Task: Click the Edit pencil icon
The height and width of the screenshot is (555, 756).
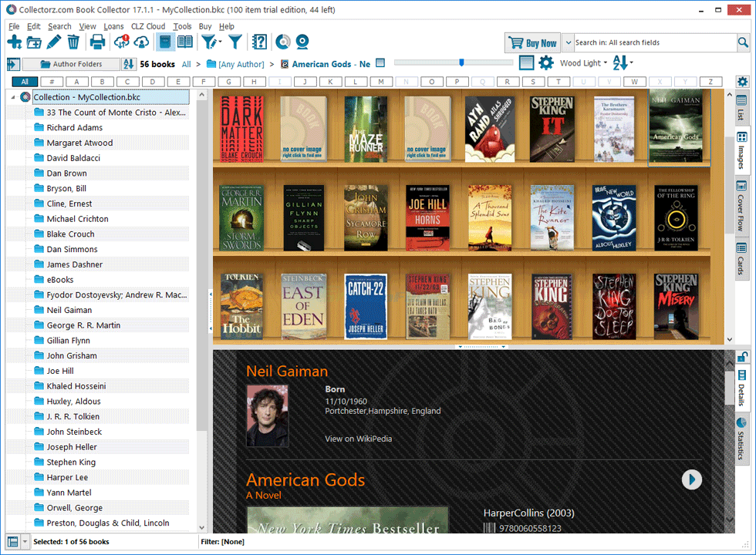Action: (x=53, y=42)
